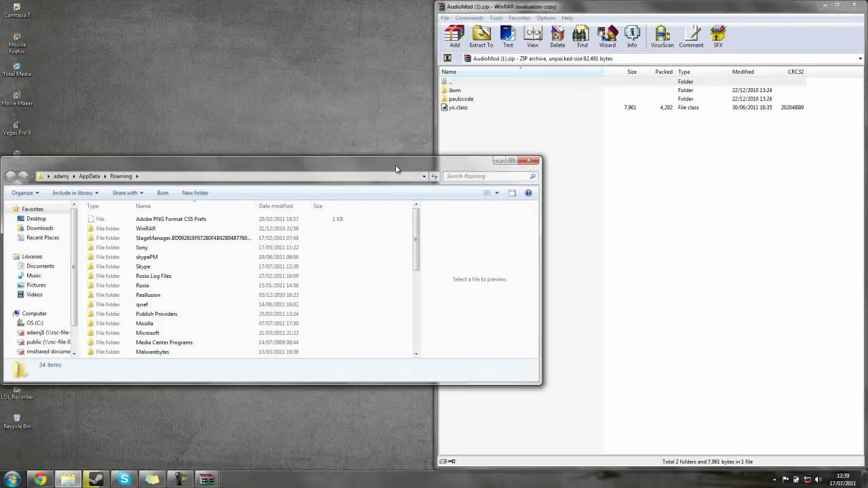Click the View icon in WinRAR toolbar

(x=533, y=37)
